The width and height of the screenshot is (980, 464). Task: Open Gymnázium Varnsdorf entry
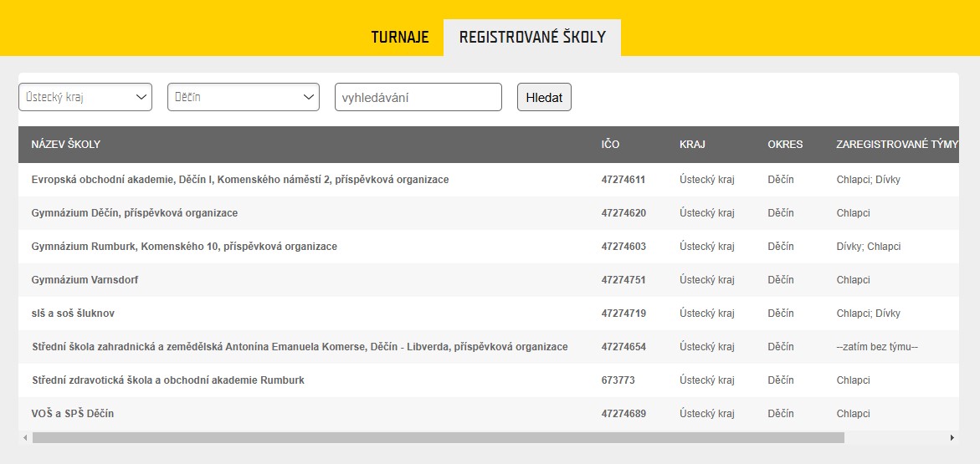point(489,280)
